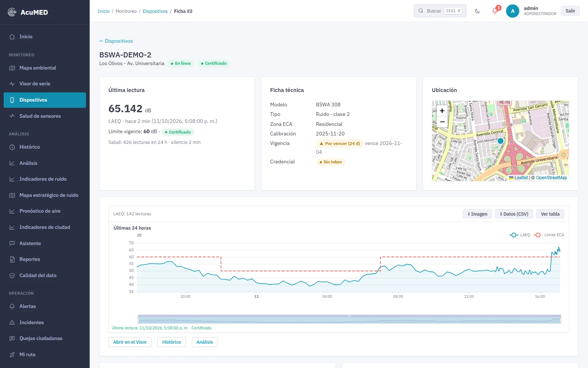The width and height of the screenshot is (588, 368).
Task: Toggle Límite ECA series in legend
Action: [x=548, y=235]
